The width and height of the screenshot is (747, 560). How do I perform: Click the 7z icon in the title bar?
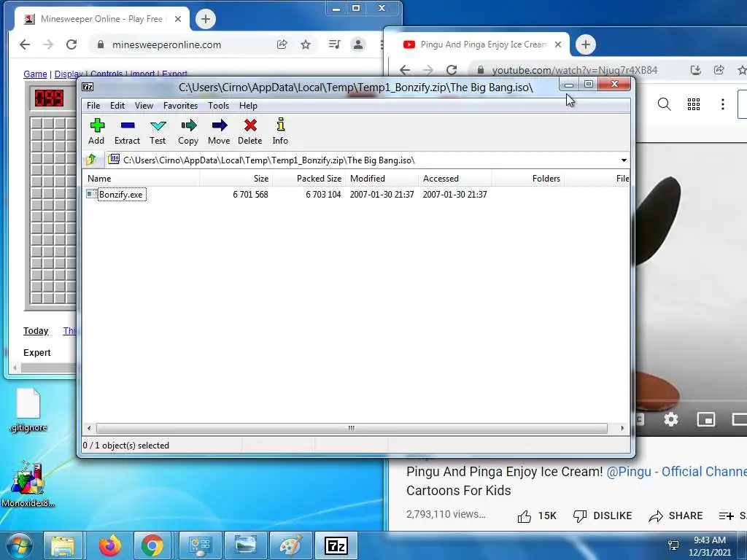click(88, 87)
